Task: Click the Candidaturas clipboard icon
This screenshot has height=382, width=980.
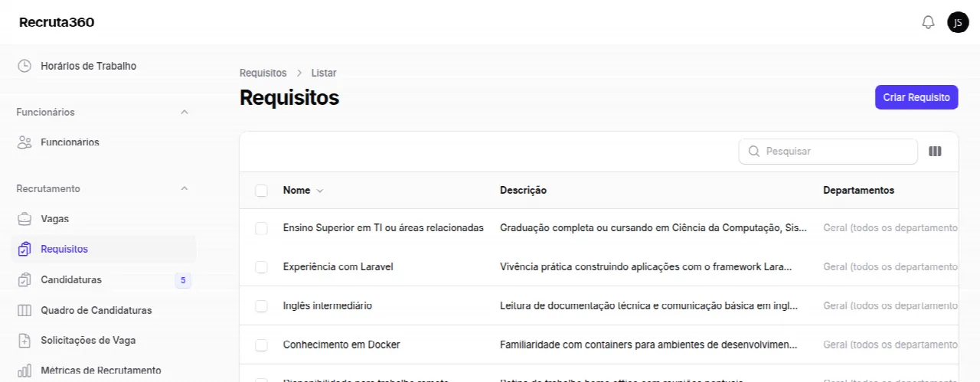Action: (x=25, y=279)
